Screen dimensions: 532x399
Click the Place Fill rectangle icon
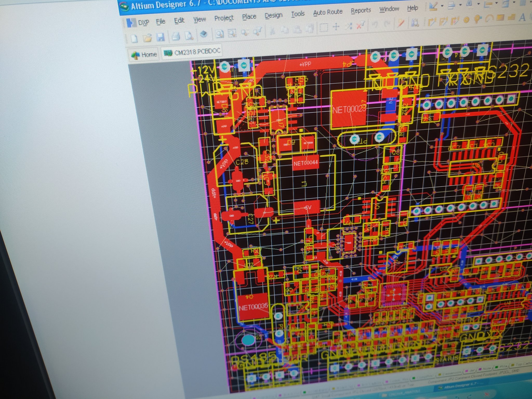[x=500, y=18]
